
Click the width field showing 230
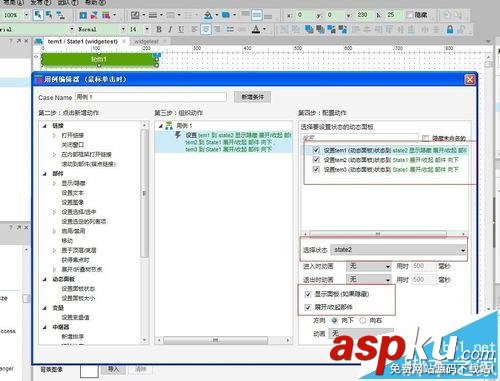coord(363,15)
